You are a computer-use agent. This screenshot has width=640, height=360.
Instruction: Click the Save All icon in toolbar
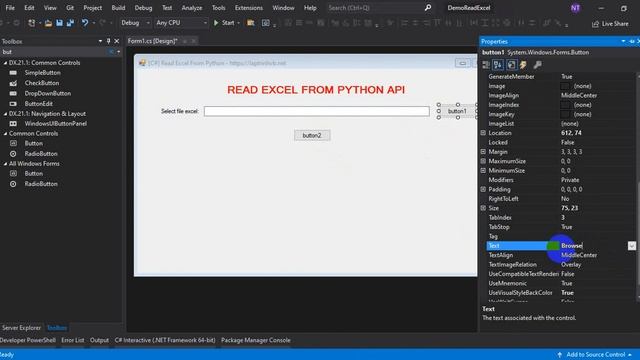(70, 23)
